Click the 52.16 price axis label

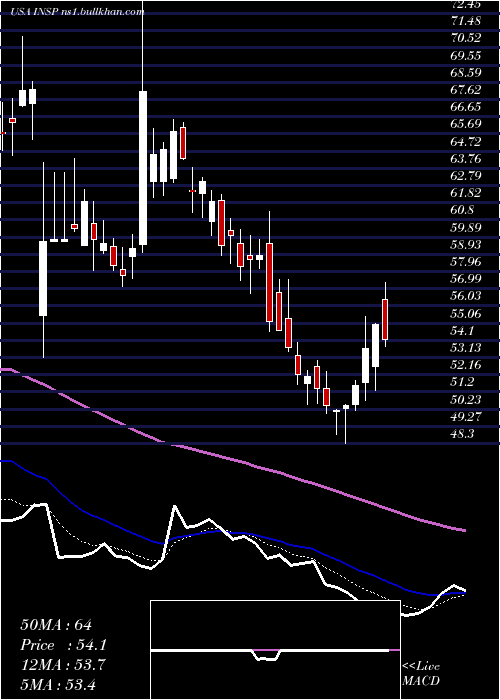pos(466,365)
